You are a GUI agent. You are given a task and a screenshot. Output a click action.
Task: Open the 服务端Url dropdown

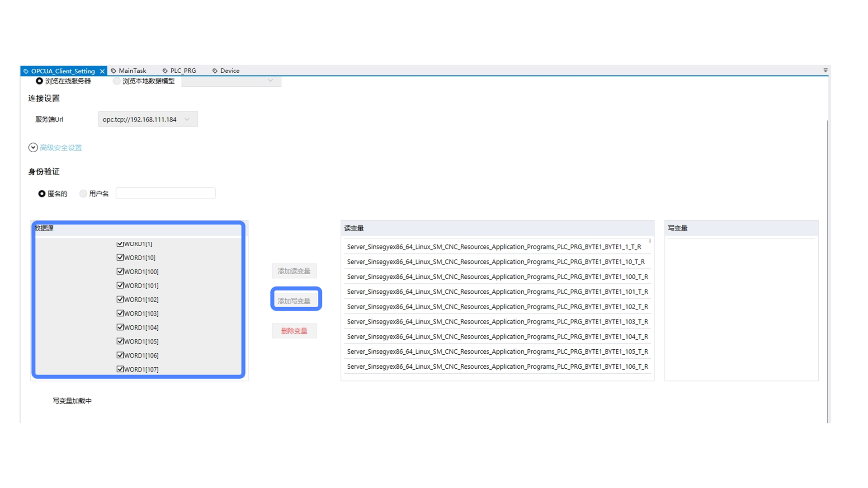[x=187, y=119]
